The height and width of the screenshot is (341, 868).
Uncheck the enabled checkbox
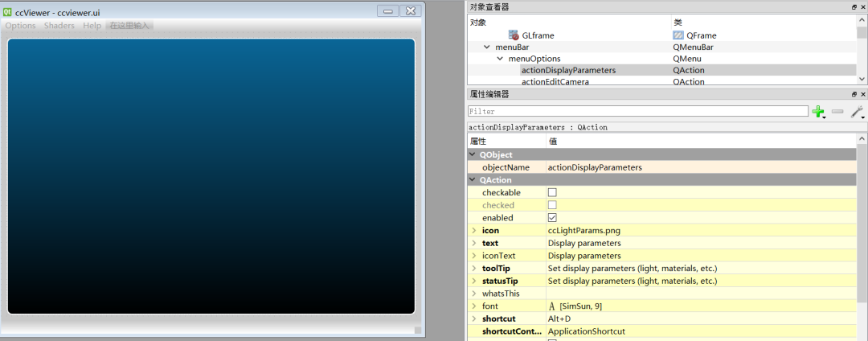(x=552, y=218)
